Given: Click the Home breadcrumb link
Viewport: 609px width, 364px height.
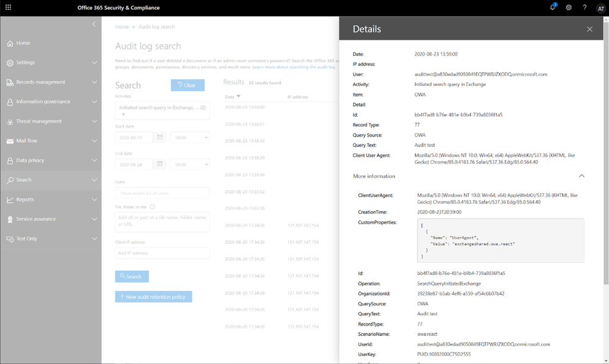Looking at the screenshot, I should pyautogui.click(x=121, y=27).
